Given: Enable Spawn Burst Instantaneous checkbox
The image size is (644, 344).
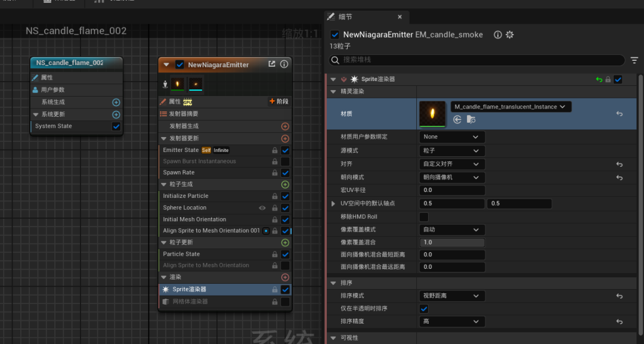Looking at the screenshot, I should pyautogui.click(x=285, y=162).
